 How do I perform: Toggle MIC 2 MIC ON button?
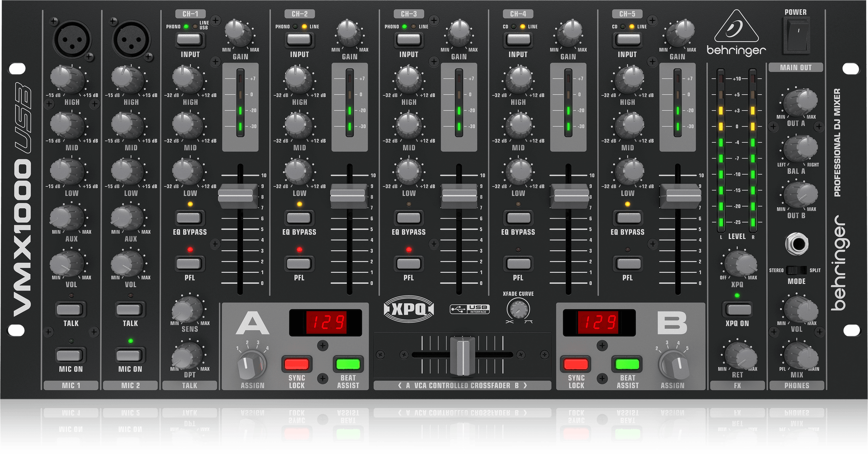click(130, 355)
